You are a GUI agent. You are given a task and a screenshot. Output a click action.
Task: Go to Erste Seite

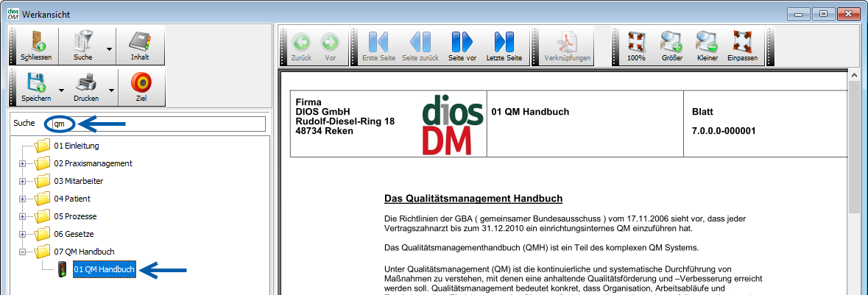point(377,46)
